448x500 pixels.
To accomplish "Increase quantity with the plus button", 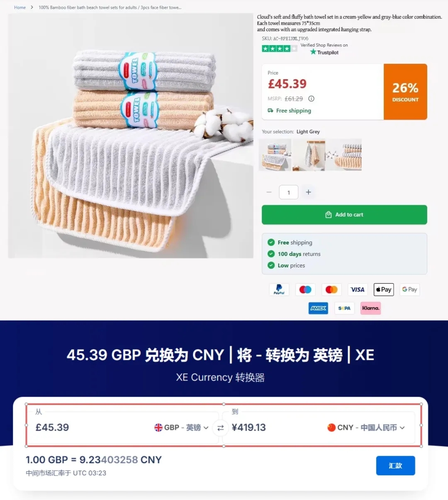I will click(x=308, y=192).
